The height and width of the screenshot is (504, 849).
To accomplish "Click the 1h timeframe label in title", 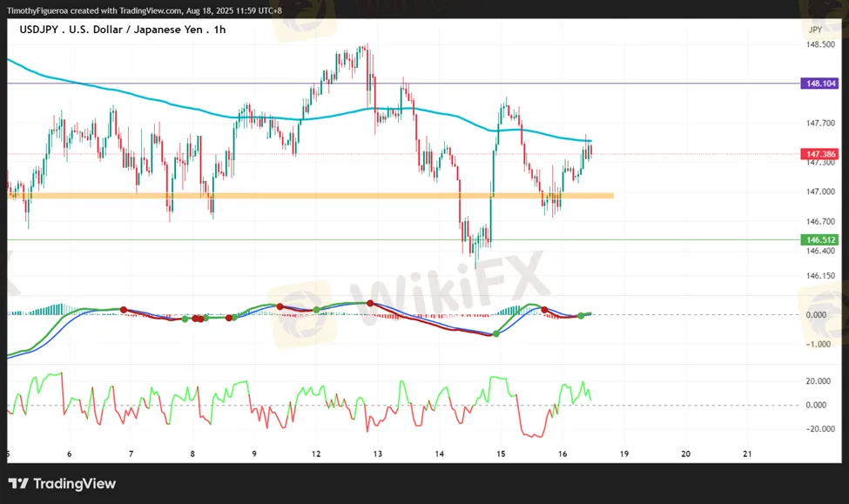I will [x=219, y=30].
